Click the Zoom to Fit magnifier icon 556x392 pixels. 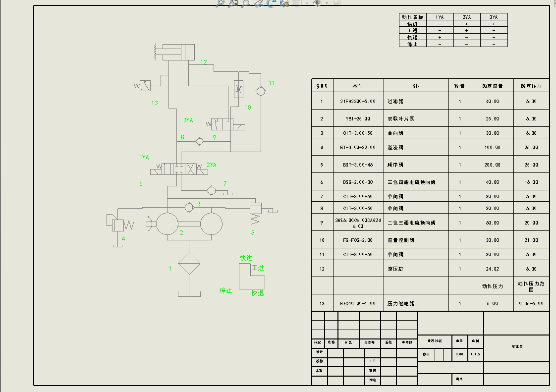coord(221,3)
